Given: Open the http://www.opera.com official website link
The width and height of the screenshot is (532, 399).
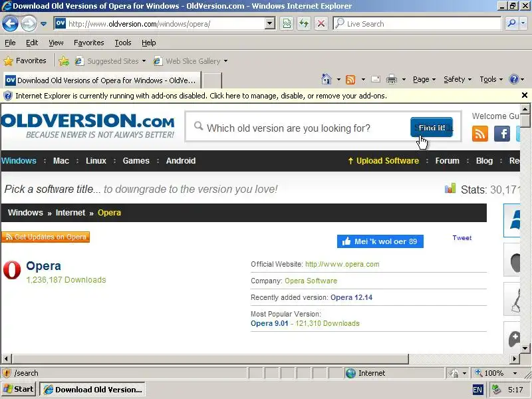Looking at the screenshot, I should (x=342, y=264).
